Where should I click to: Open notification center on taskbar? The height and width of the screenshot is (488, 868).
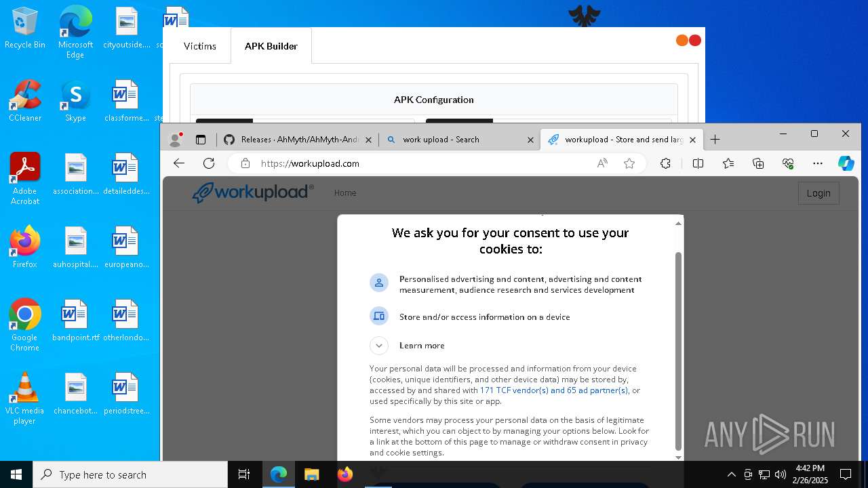(846, 474)
